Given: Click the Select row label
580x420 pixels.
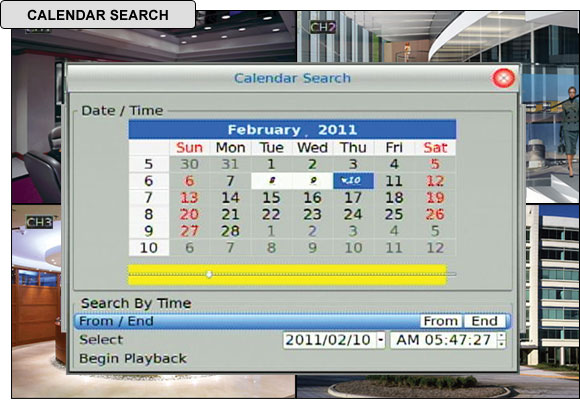Looking at the screenshot, I should point(101,340).
